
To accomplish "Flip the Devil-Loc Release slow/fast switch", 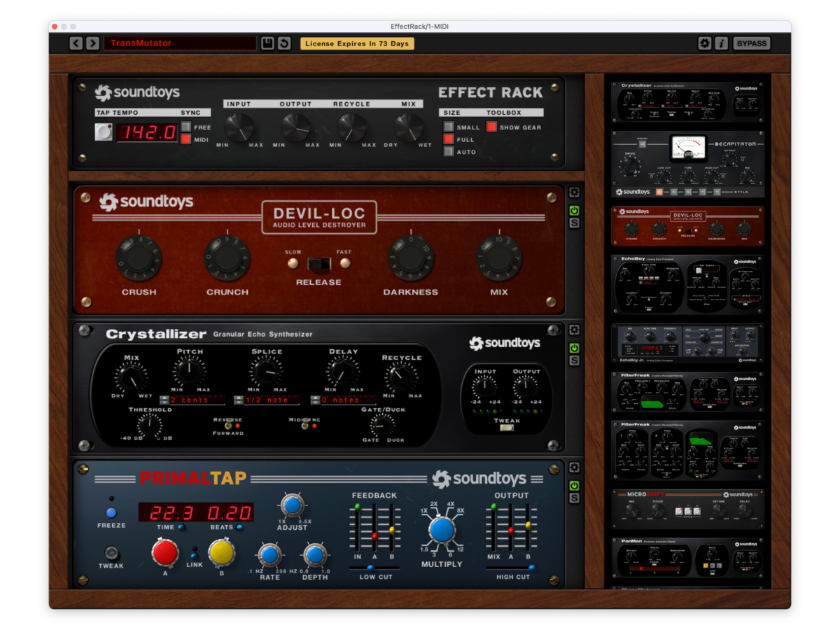I will [x=319, y=264].
